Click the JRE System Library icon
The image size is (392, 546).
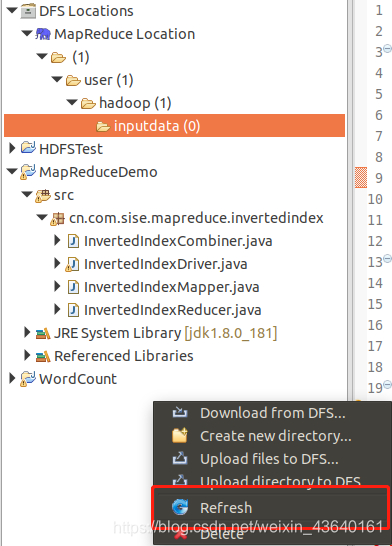tap(43, 334)
